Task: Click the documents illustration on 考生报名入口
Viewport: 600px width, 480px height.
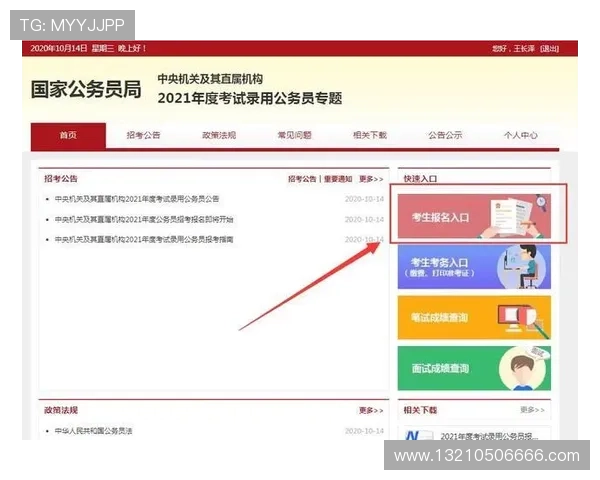Action: tap(513, 217)
